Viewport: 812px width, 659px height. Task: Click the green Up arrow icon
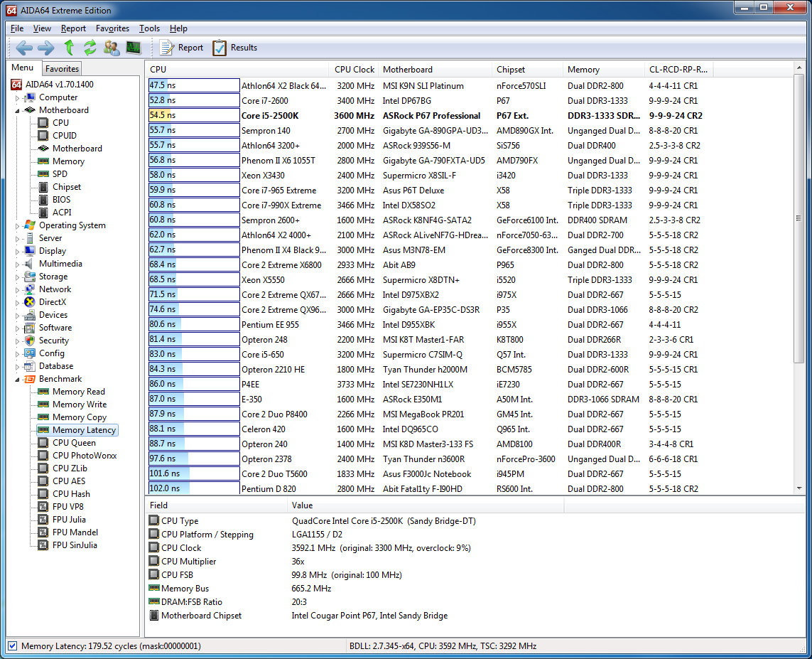tap(69, 48)
